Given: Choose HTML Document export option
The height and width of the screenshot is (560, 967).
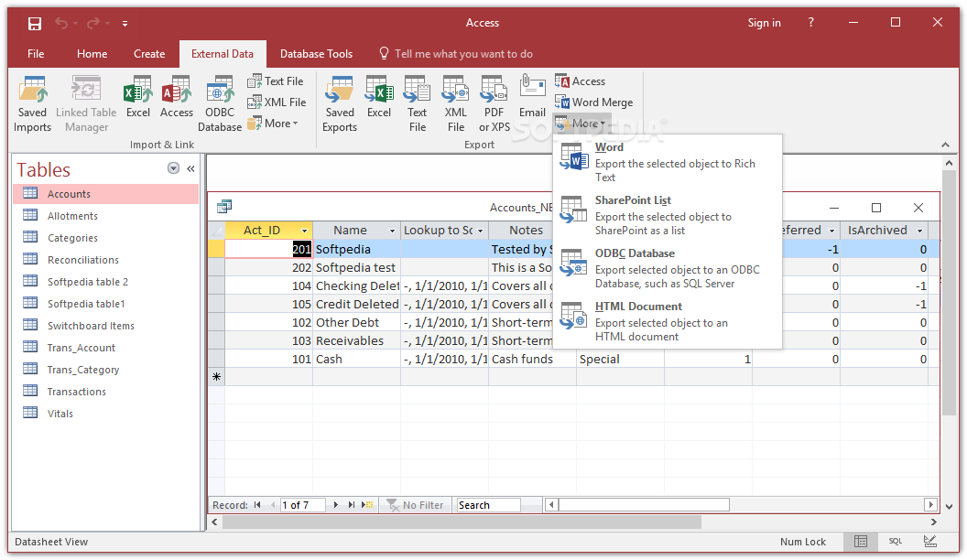Looking at the screenshot, I should [x=668, y=321].
